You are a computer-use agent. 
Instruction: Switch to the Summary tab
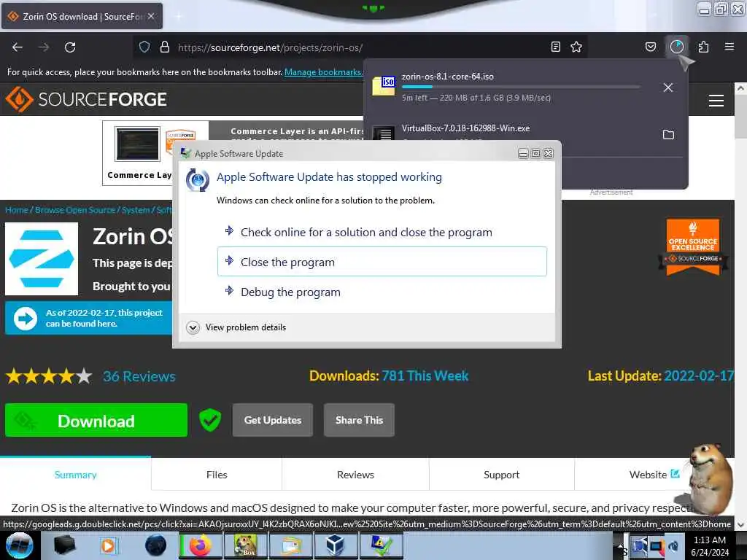click(x=75, y=474)
